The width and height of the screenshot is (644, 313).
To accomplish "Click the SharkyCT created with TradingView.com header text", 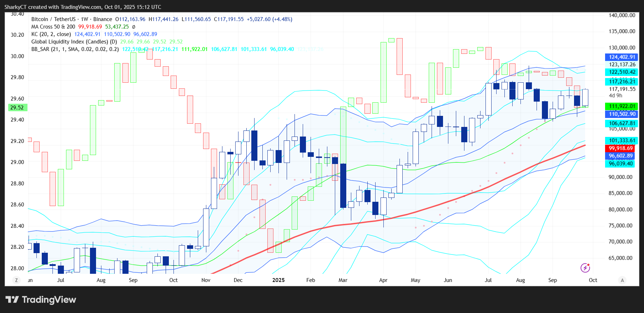I will click(82, 7).
